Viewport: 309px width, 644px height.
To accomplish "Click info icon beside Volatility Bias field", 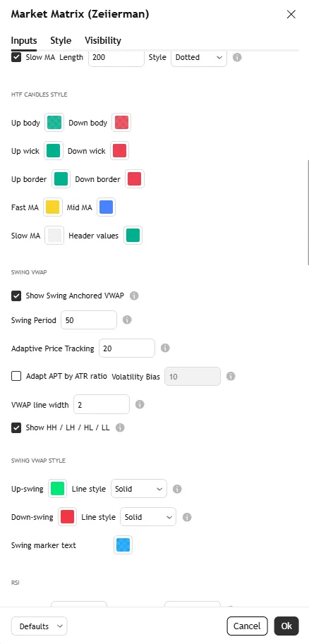I will (x=231, y=376).
